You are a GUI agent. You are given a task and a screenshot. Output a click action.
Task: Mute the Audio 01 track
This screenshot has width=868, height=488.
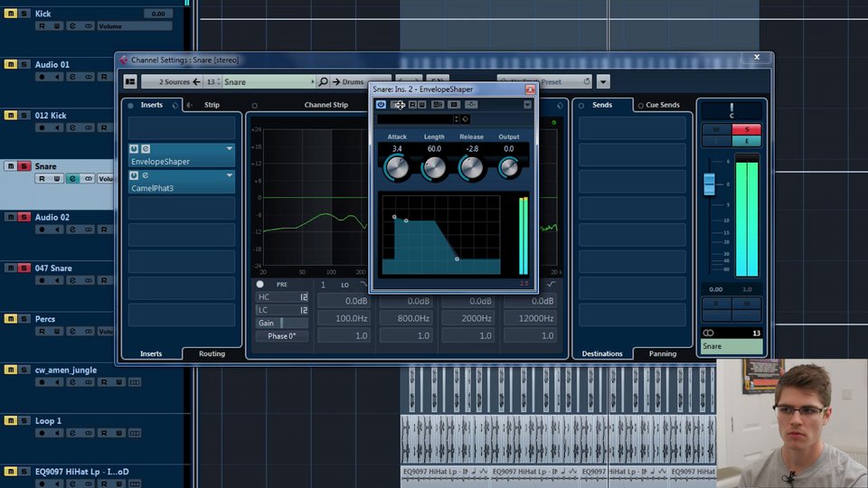(11, 64)
